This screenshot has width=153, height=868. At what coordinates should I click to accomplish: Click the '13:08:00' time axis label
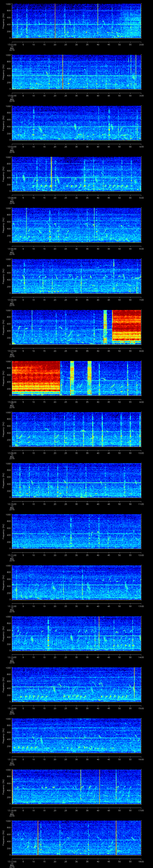(12, 402)
